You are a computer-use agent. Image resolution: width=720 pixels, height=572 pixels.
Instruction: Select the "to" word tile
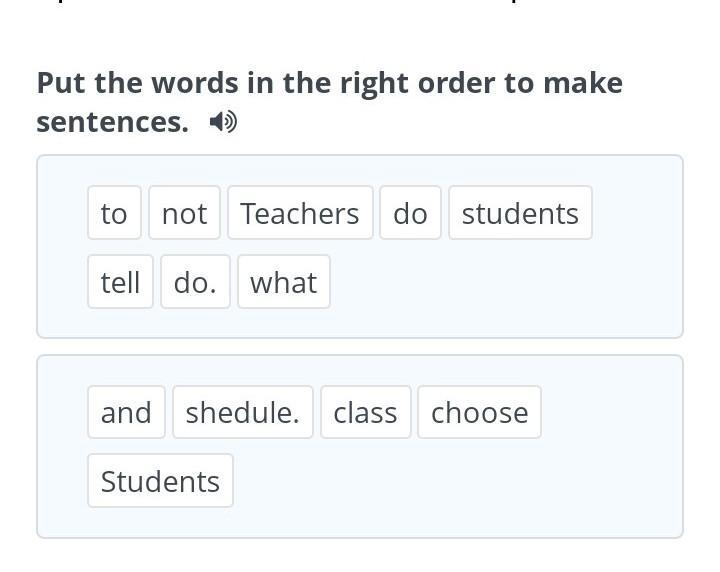[114, 213]
